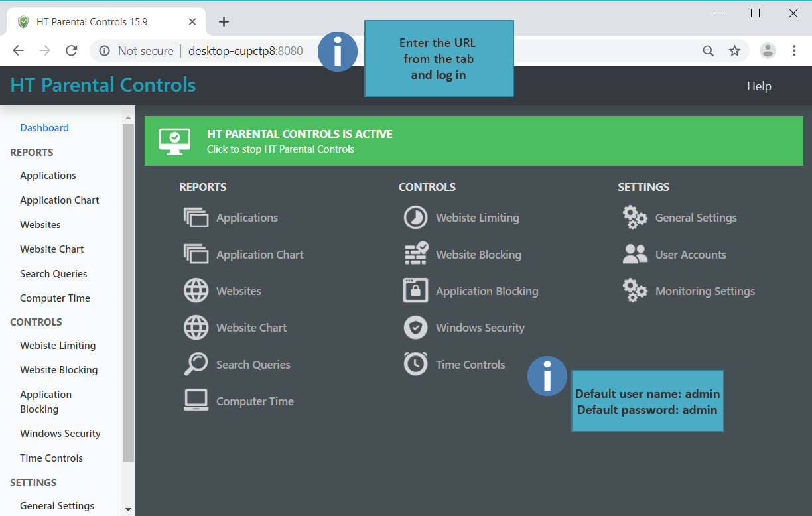Open Windows Security in the sidebar
812x516 pixels.
[60, 434]
